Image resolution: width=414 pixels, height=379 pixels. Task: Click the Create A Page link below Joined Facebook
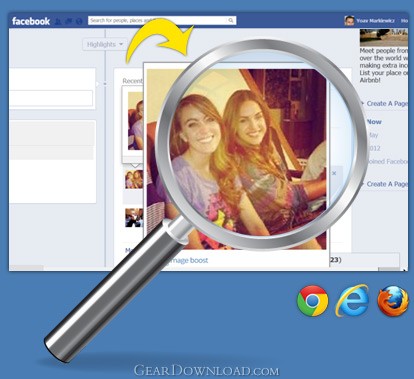pyautogui.click(x=387, y=184)
